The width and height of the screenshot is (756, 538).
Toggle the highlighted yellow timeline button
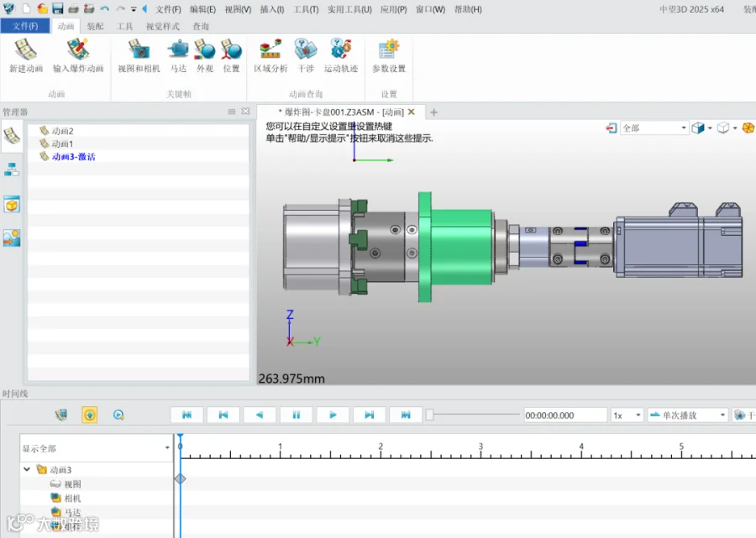[90, 415]
